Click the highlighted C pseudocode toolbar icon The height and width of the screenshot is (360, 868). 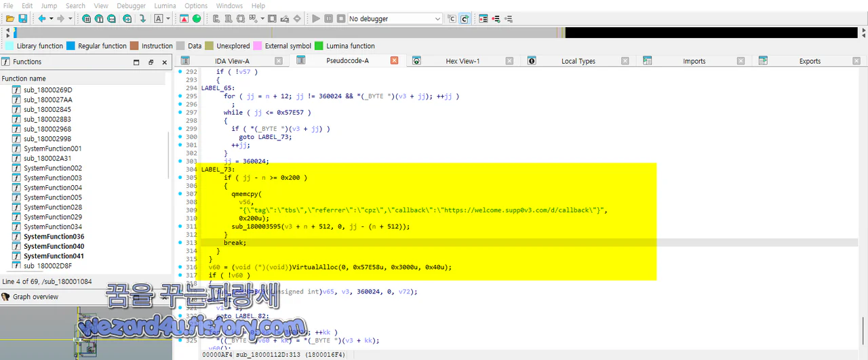tap(465, 19)
